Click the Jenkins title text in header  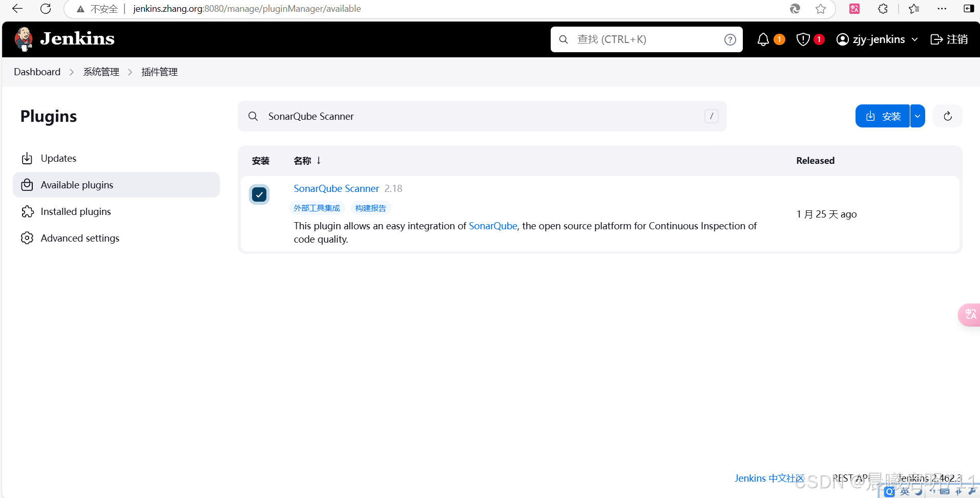(77, 39)
